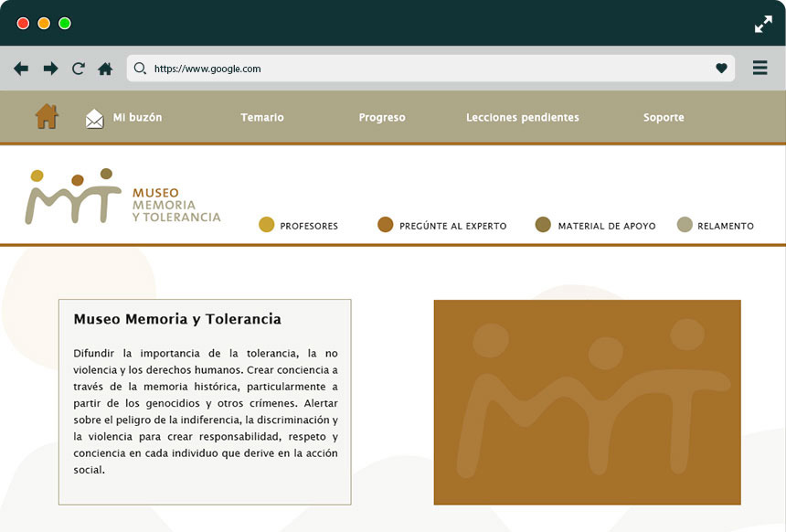Click the mission paragraph starting with Difundir
This screenshot has height=532, width=786.
(x=206, y=411)
